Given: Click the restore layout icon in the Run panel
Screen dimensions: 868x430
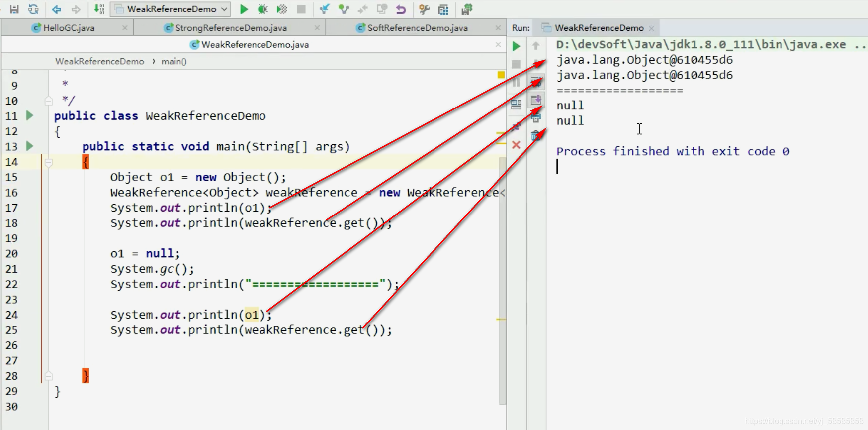Looking at the screenshot, I should coord(516,104).
